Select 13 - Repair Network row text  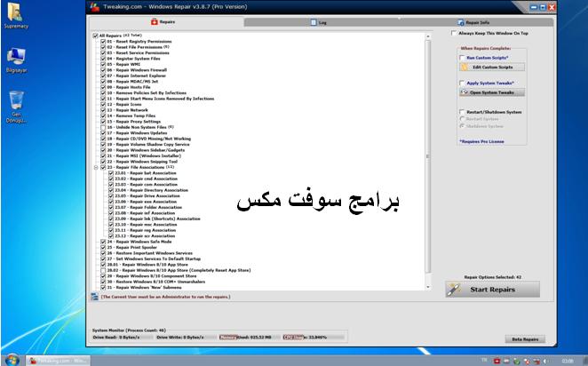128,110
